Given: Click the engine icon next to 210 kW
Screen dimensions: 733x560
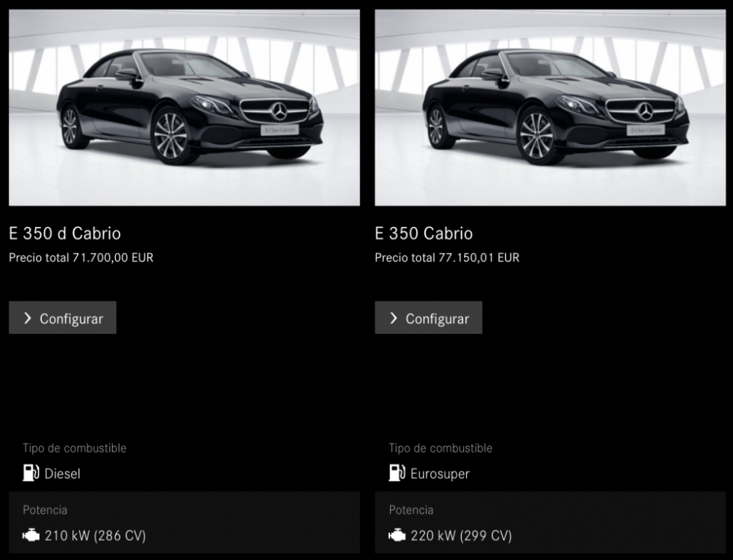Looking at the screenshot, I should click(x=31, y=535).
